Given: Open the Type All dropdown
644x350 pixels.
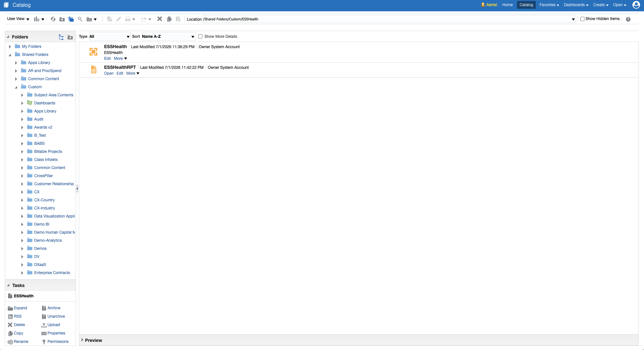Looking at the screenshot, I should point(110,37).
